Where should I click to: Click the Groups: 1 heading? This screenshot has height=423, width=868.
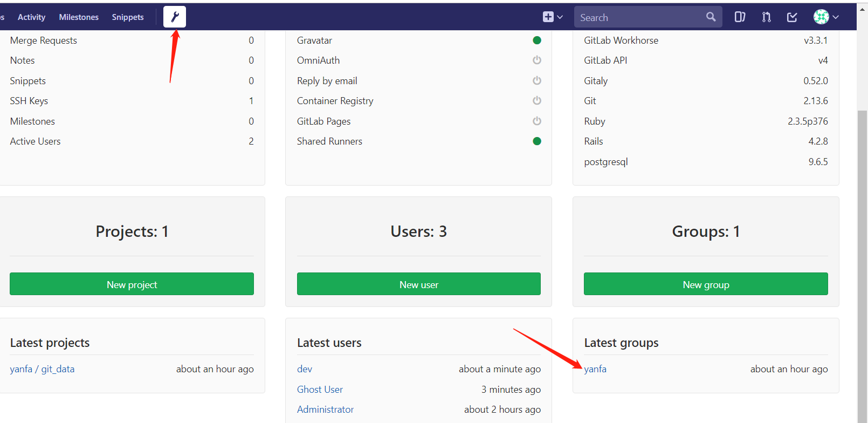coord(706,231)
